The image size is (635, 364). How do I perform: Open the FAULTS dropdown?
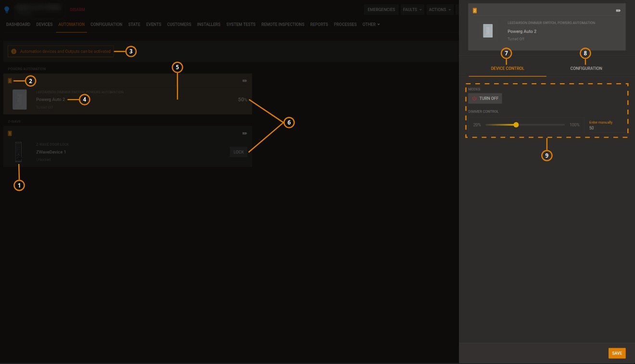coord(412,9)
